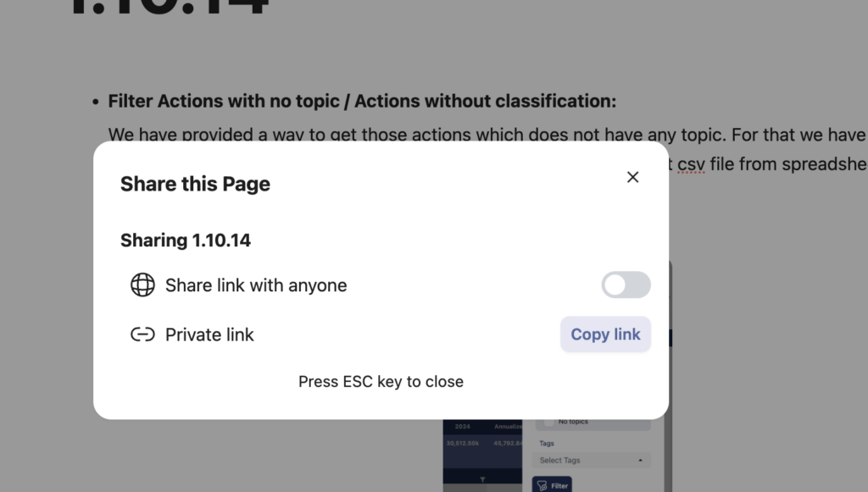Enable the Share link with anyone switch
Image resolution: width=868 pixels, height=492 pixels.
point(626,285)
